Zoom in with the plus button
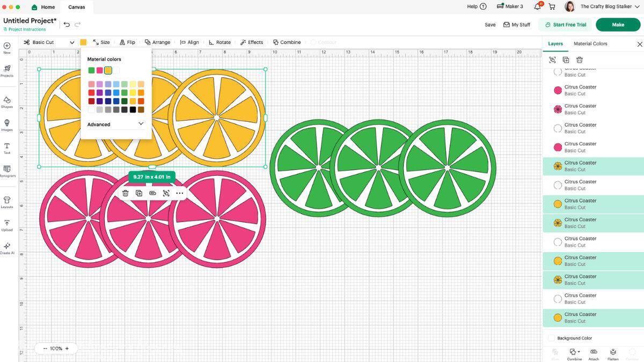Screen dimensions: 644x362 [67, 349]
